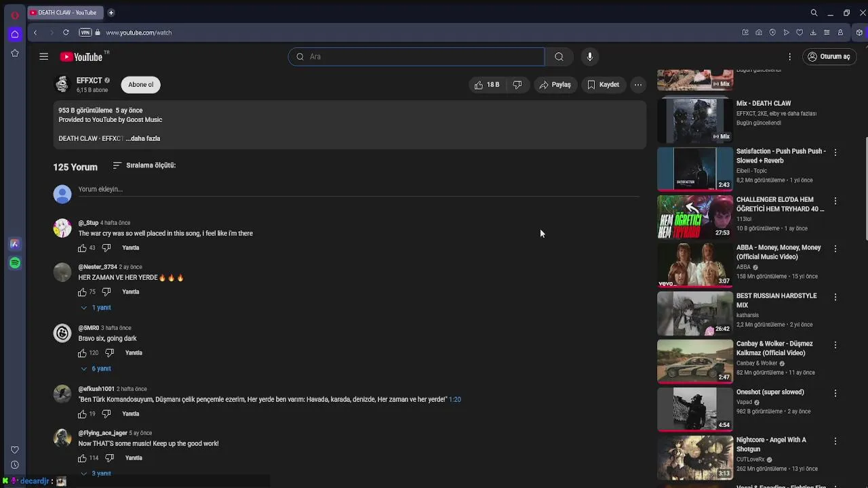This screenshot has width=868, height=488.
Task: Click the Oturum aç sign-in button
Action: (x=828, y=57)
